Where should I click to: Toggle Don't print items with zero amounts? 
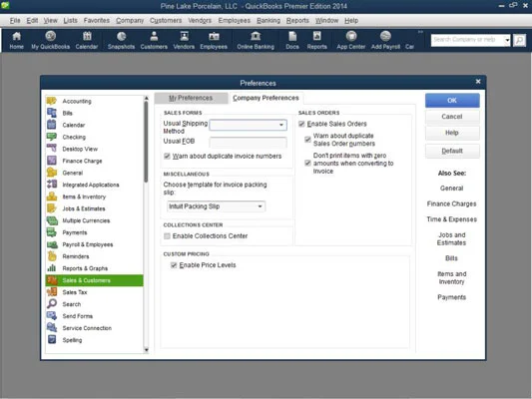point(307,163)
